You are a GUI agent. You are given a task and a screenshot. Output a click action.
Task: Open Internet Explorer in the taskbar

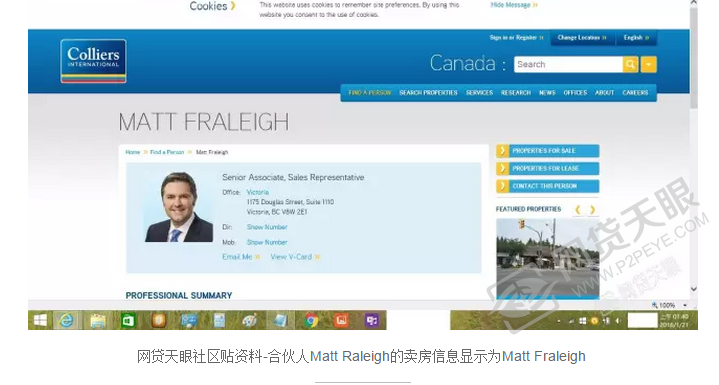tap(67, 320)
